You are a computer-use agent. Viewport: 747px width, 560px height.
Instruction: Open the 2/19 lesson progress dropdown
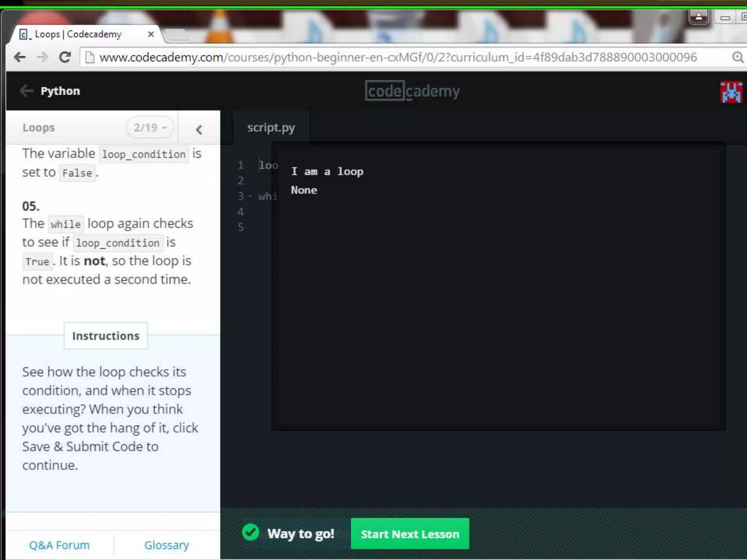click(150, 128)
